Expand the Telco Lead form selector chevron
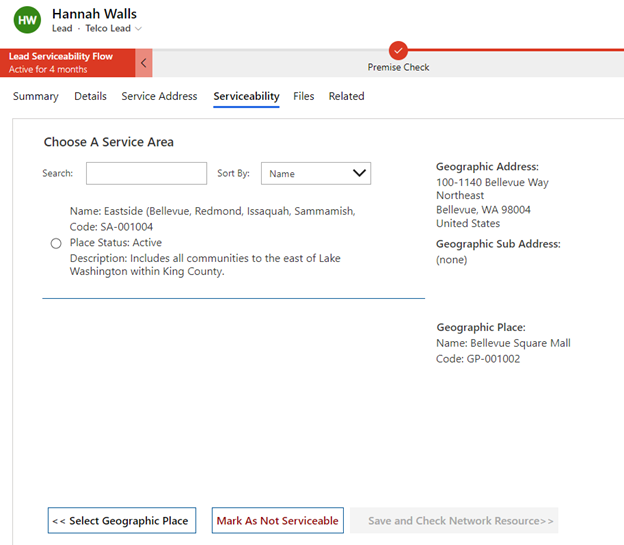This screenshot has height=545, width=624. [x=139, y=29]
